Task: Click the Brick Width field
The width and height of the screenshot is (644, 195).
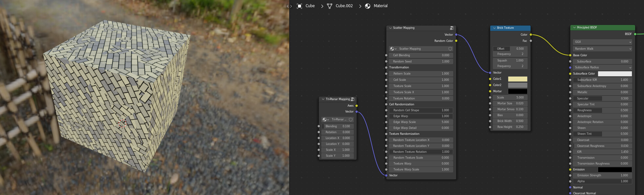Action: coord(510,121)
